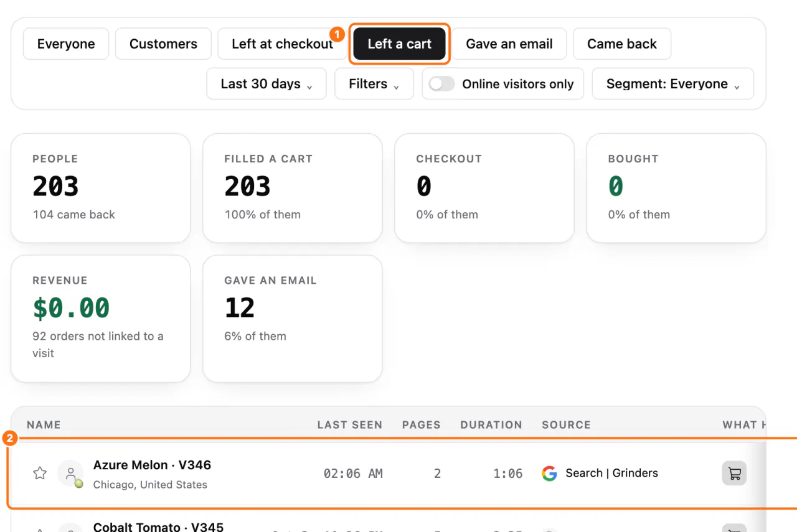Select the Customers tab

point(163,44)
